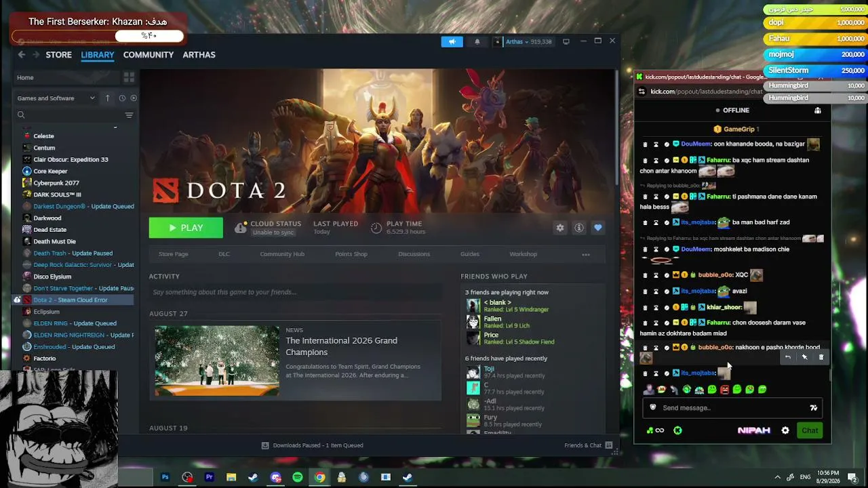Open Photoshop from the taskbar
Viewport: 868px width, 488px height.
tap(165, 477)
